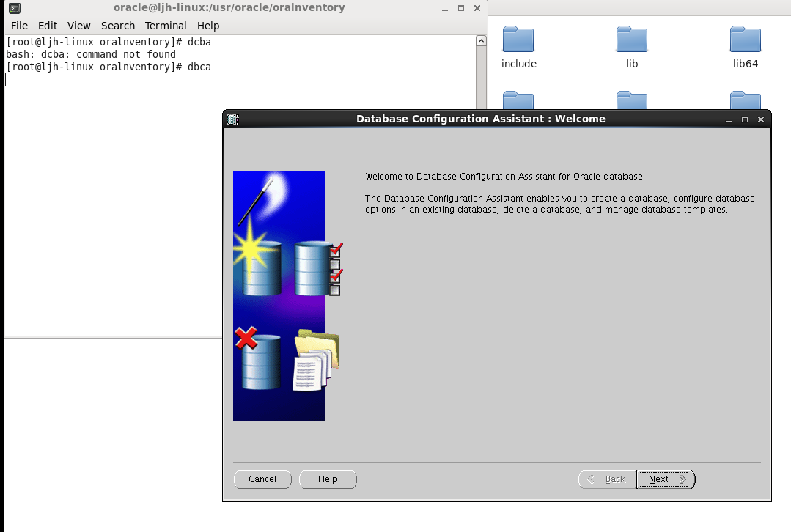Maximize the Database Configuration Assistant window
The image size is (791, 532).
[x=745, y=119]
